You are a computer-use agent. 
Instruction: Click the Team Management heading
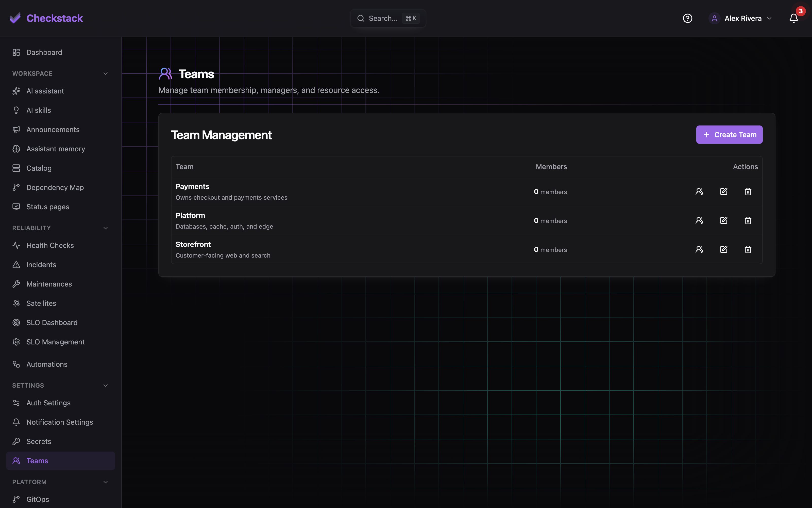[222, 135]
